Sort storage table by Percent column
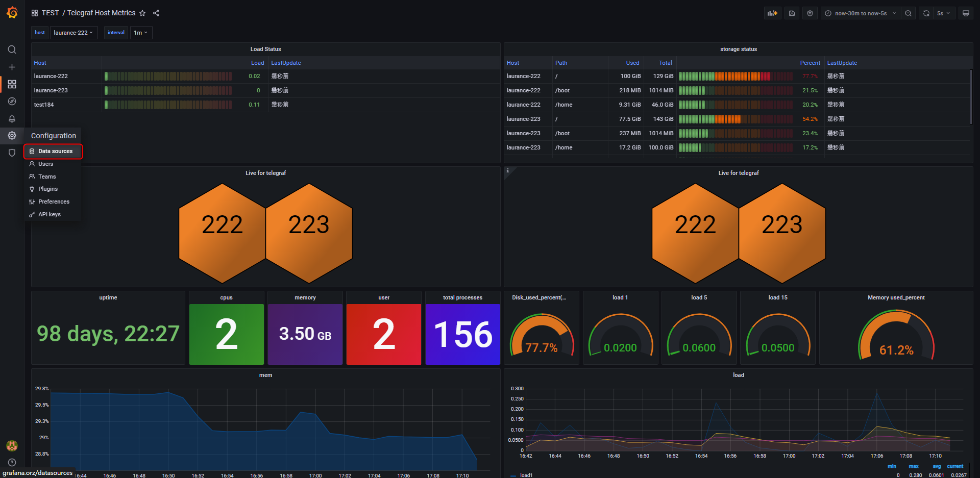The width and height of the screenshot is (980, 478). 810,63
